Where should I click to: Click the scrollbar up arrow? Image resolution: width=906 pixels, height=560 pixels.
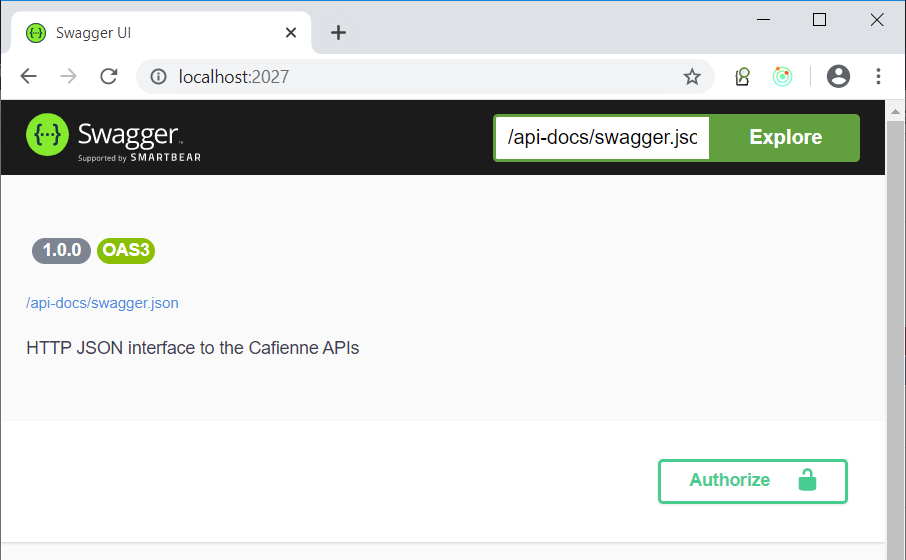point(896,112)
